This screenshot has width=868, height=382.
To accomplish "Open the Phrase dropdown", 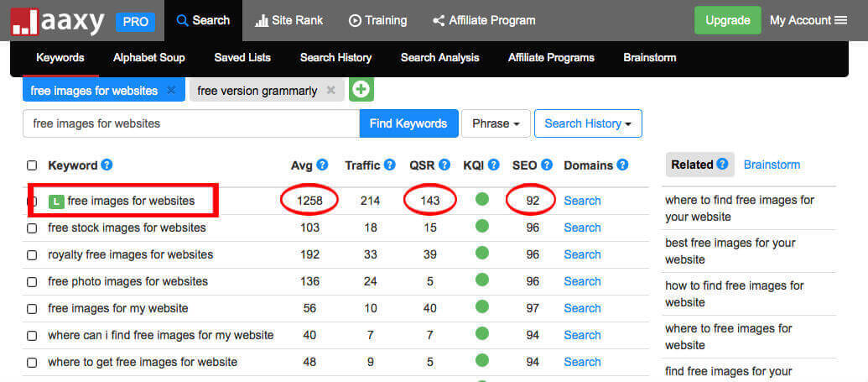I will [496, 123].
